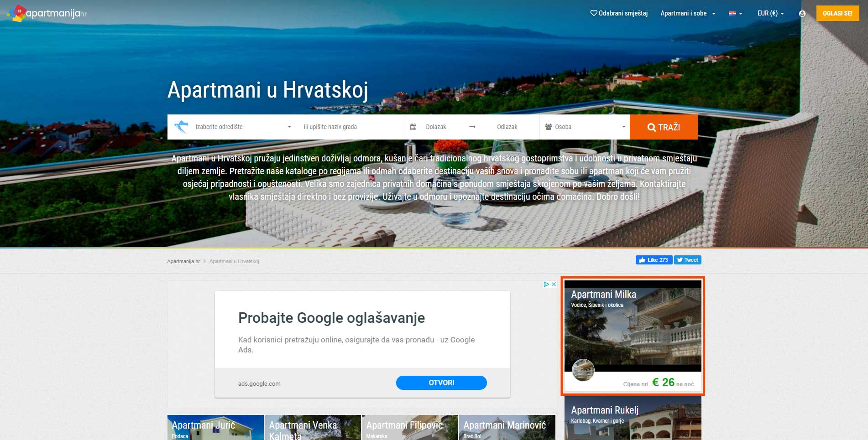
Task: Click the people icon beside Osoba
Action: [x=548, y=127]
